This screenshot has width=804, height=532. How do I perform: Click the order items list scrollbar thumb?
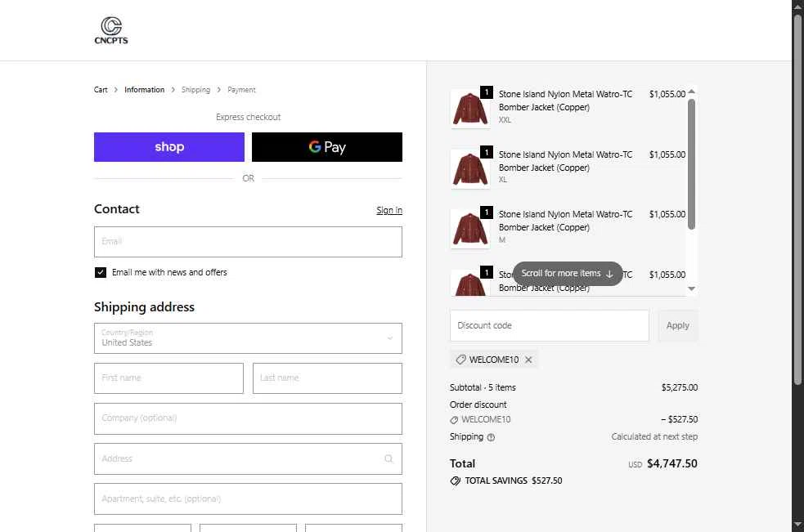point(691,164)
